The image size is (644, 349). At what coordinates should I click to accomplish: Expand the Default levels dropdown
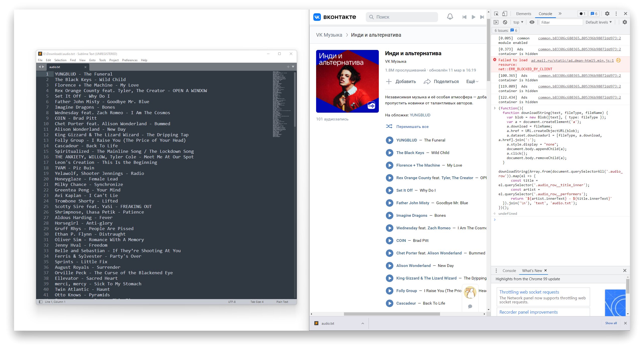click(x=599, y=22)
